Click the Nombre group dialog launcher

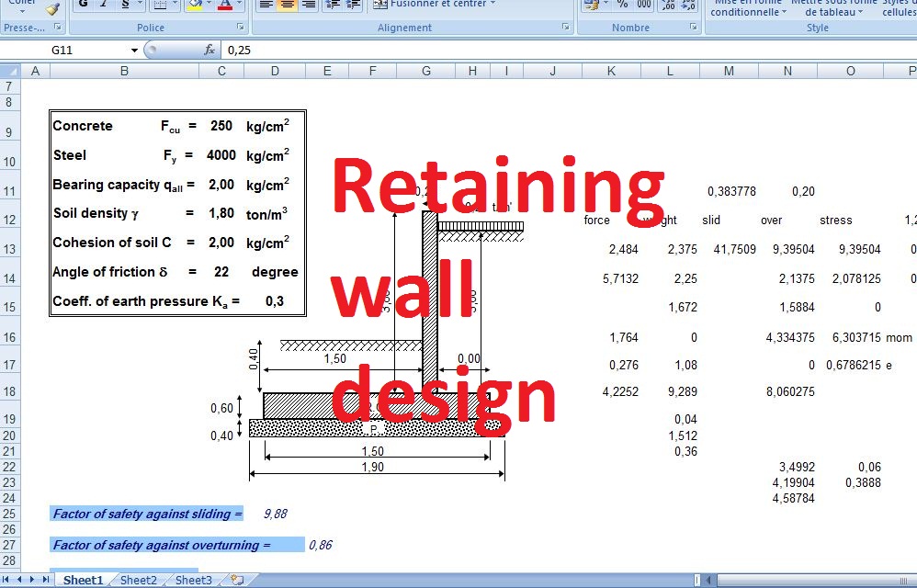[x=693, y=28]
